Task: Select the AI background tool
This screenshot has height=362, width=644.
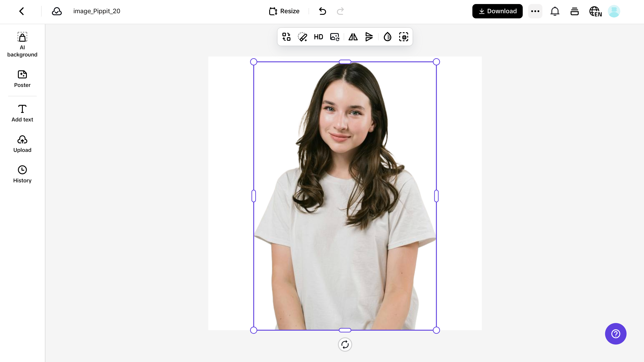Action: pyautogui.click(x=22, y=45)
